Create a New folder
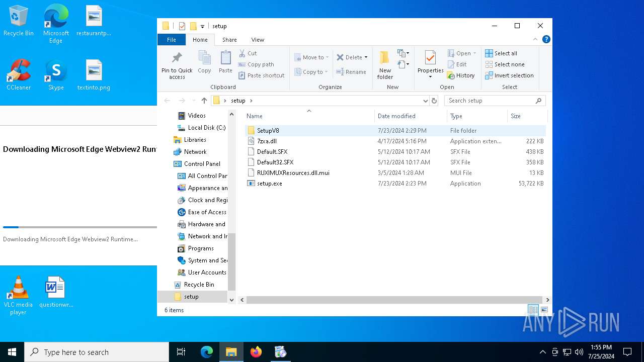 coord(385,65)
